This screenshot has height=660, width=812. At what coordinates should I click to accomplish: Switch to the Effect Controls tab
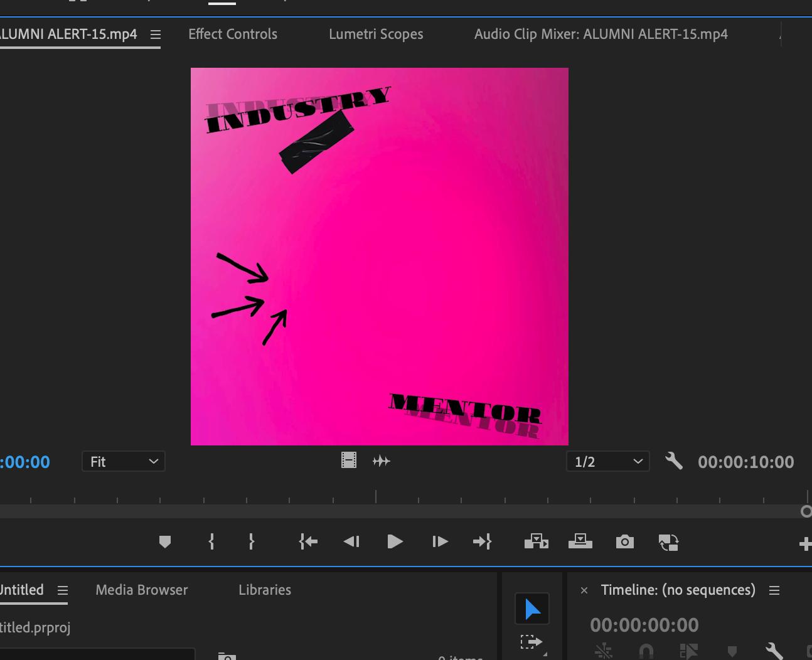(233, 35)
